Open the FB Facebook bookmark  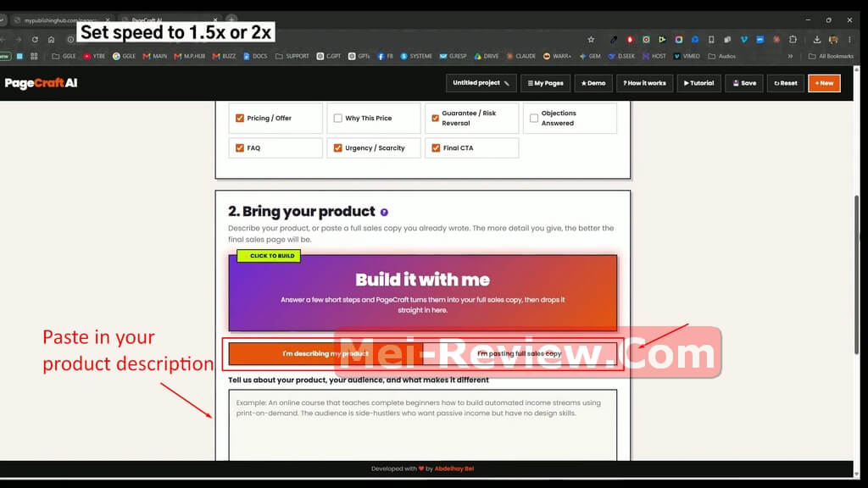point(386,56)
